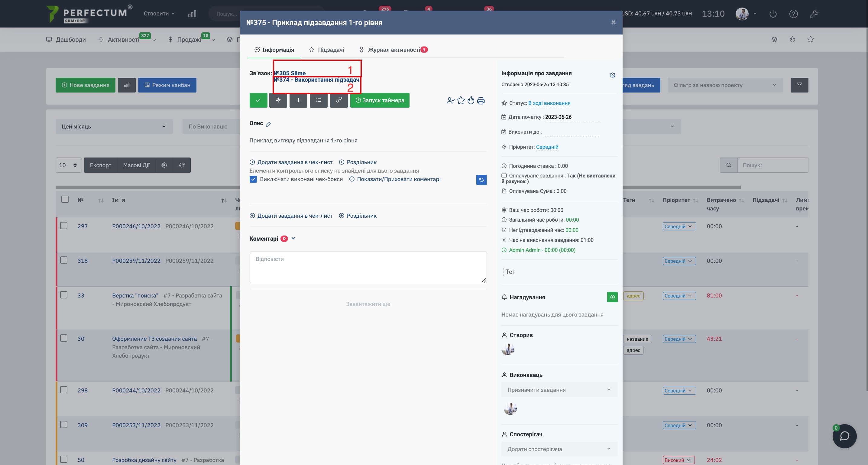This screenshot has width=868, height=465.
Task: Select checkbox for task row 50
Action: point(64,459)
